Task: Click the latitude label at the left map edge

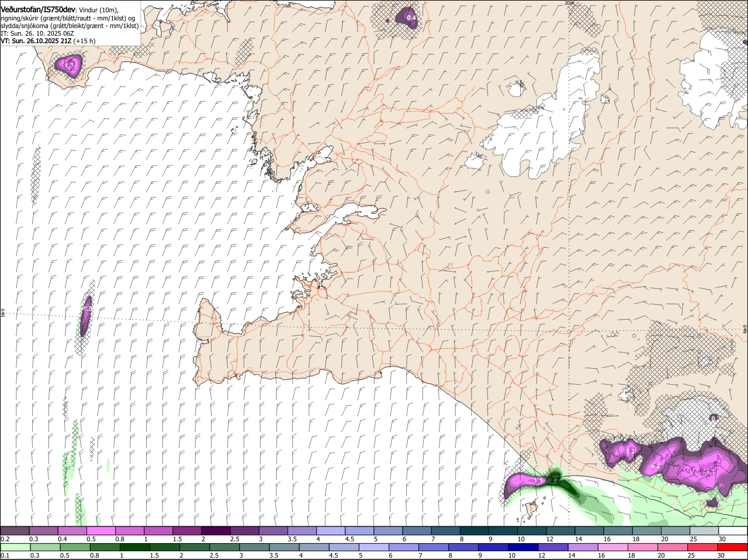Action: [3, 314]
